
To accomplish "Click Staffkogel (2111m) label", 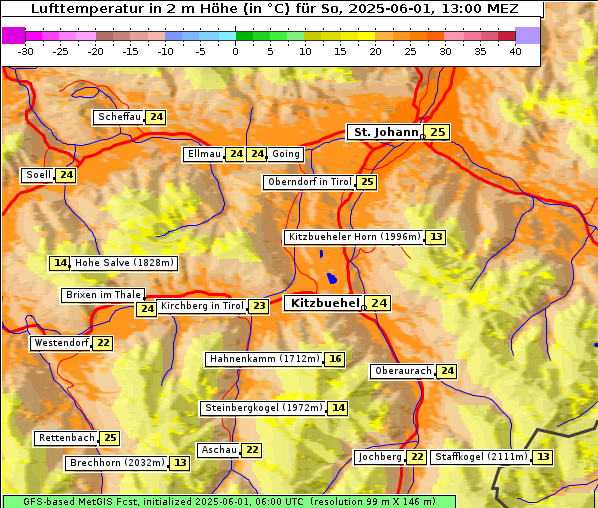I will (x=481, y=457).
